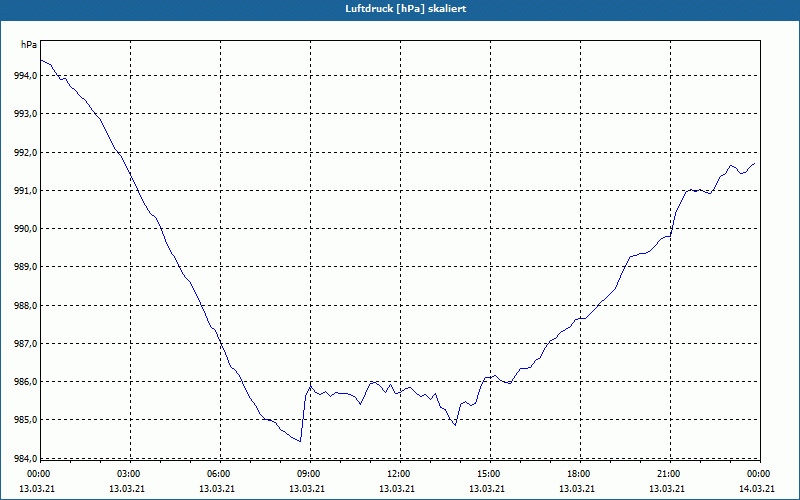The width and height of the screenshot is (800, 500).
Task: Click the 'hPa' unit label
Action: (29, 45)
